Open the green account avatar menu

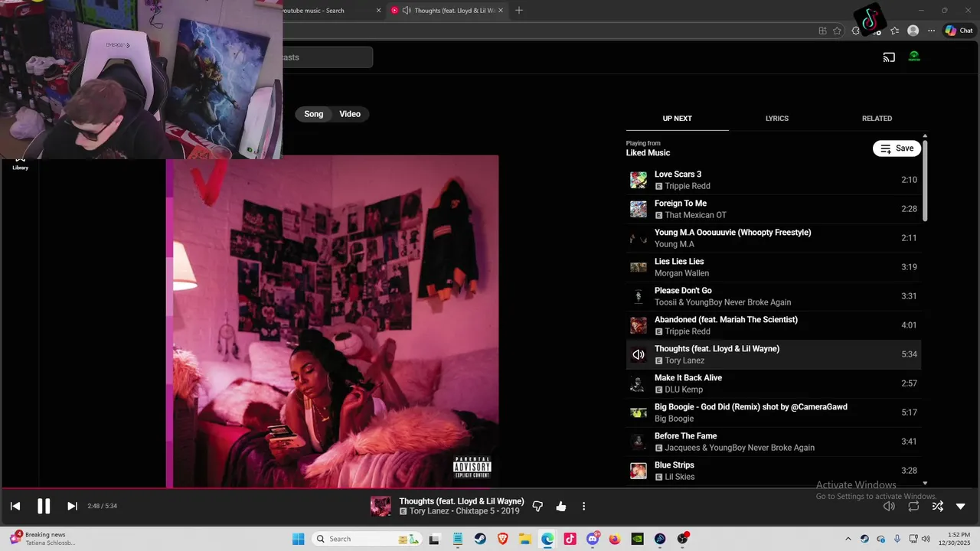pos(914,57)
